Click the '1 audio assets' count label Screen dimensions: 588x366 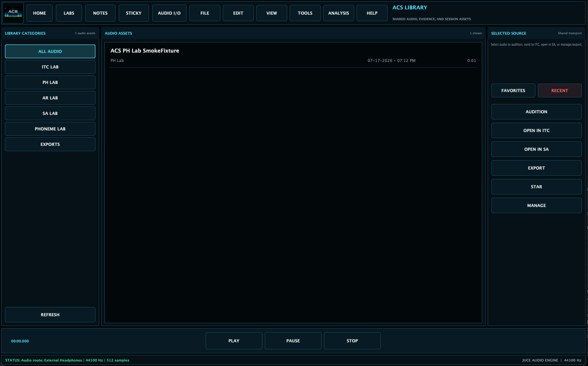(x=85, y=33)
